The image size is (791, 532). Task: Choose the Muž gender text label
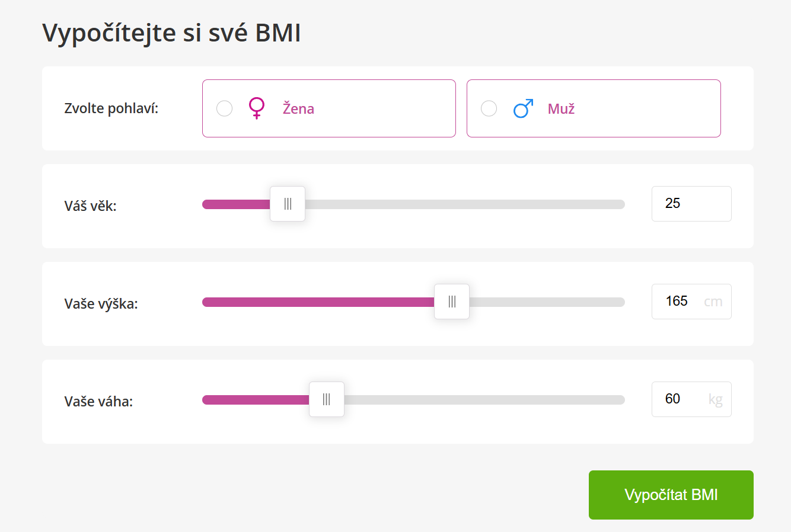pyautogui.click(x=561, y=108)
